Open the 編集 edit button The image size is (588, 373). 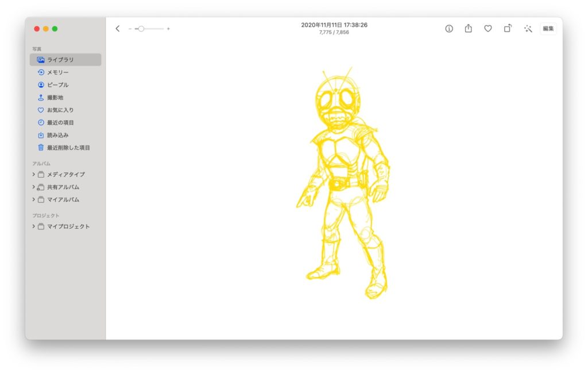548,29
